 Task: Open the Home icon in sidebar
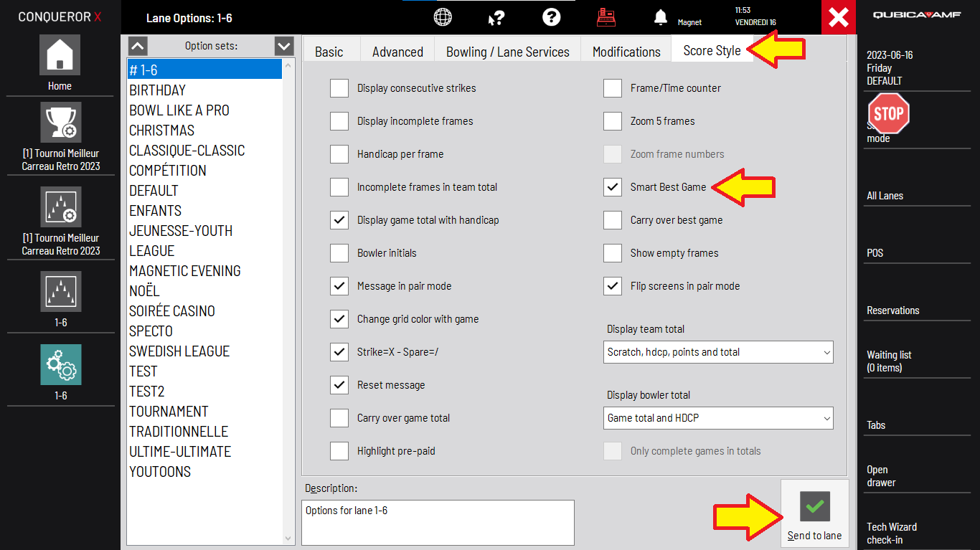60,55
